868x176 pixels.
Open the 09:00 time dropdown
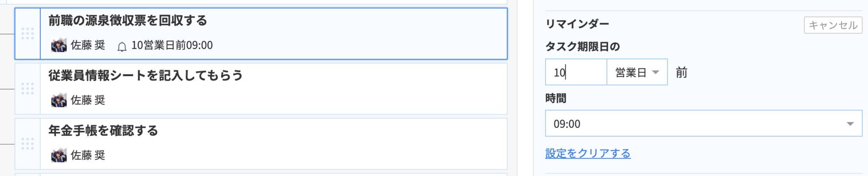coord(704,124)
